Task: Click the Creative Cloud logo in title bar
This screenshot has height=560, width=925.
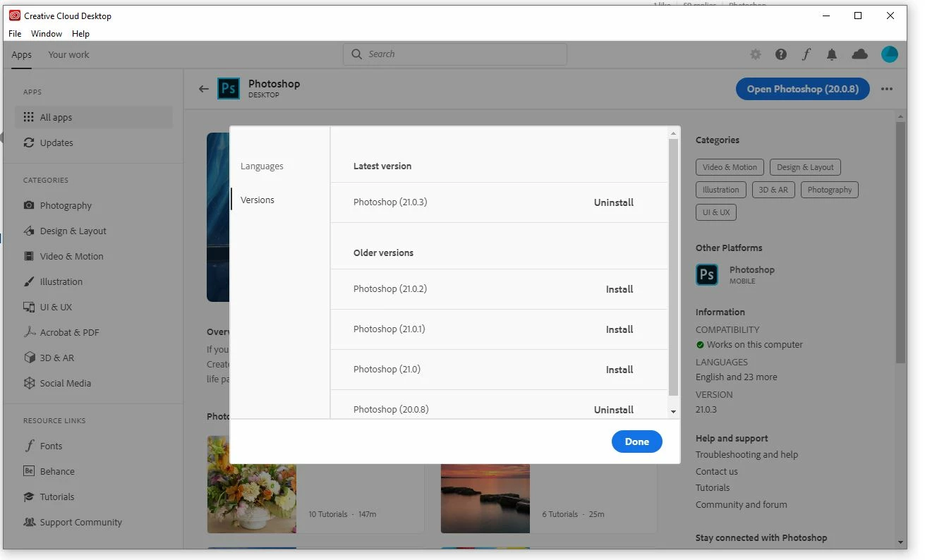Action: [x=15, y=16]
